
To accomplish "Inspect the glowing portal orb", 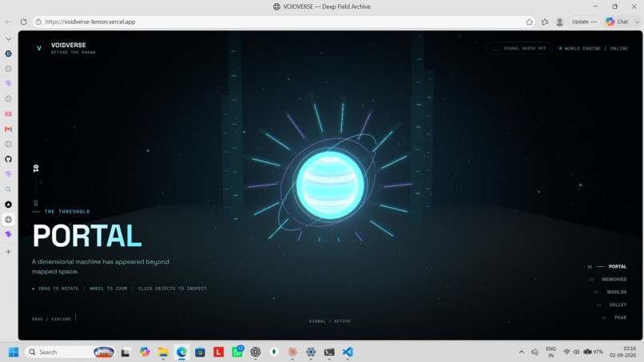I will tap(330, 185).
